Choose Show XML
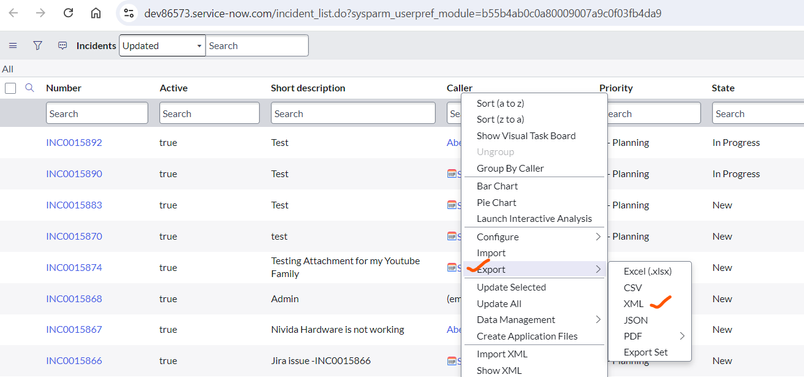Screen dimensions: 804x377 pos(499,370)
